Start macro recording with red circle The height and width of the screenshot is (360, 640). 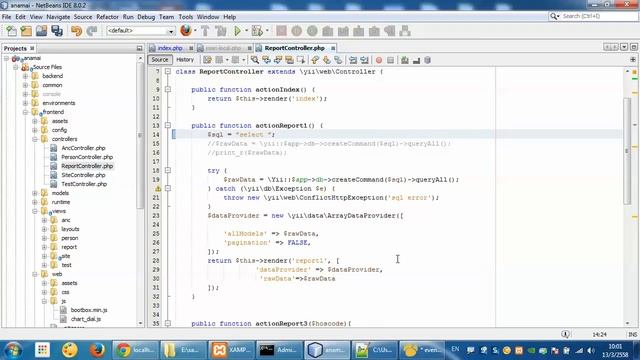click(x=379, y=60)
